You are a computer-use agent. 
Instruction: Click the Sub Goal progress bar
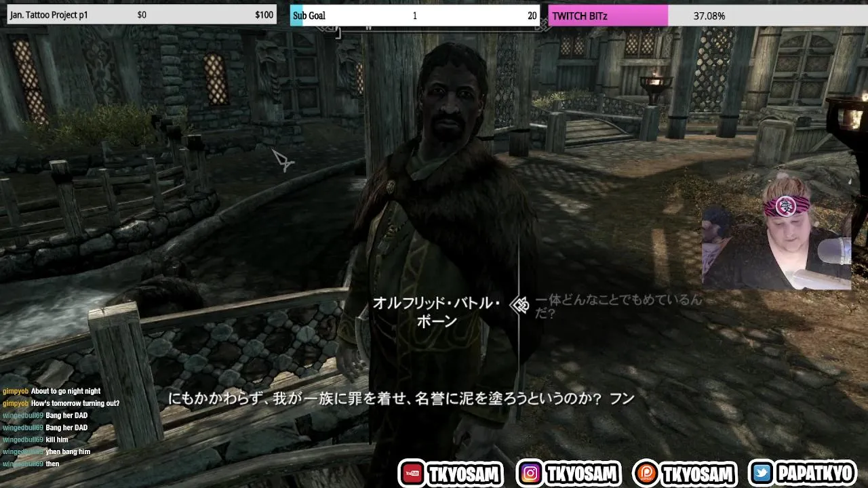point(415,16)
